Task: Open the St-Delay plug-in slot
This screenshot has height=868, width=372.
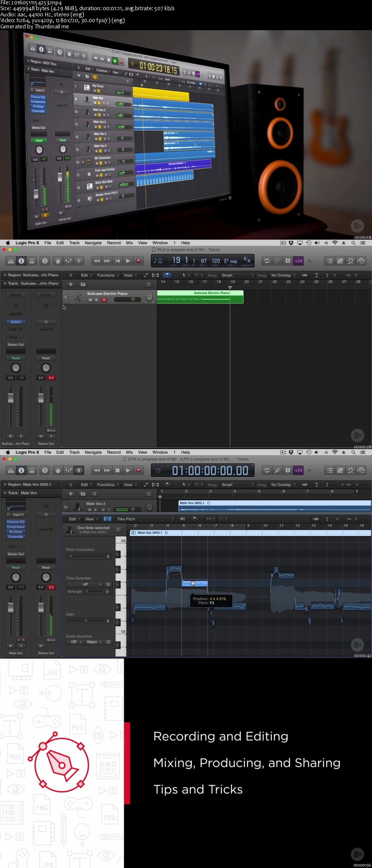Action: click(16, 532)
